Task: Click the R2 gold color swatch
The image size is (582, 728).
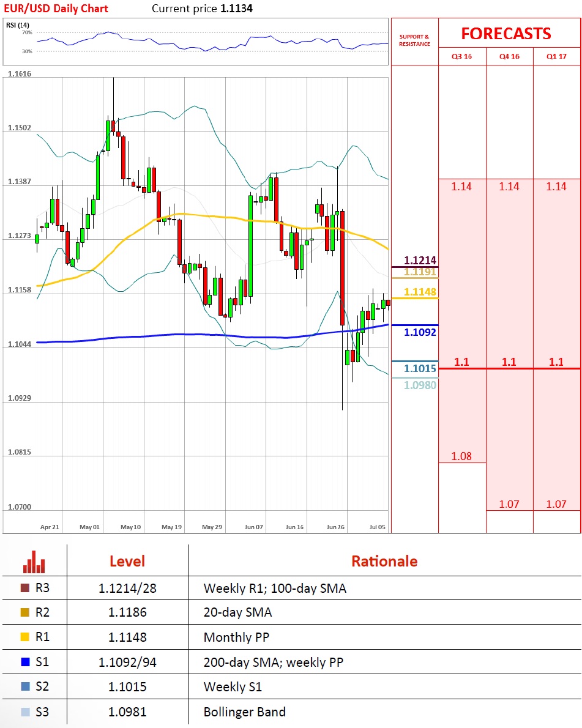Action: [25, 612]
